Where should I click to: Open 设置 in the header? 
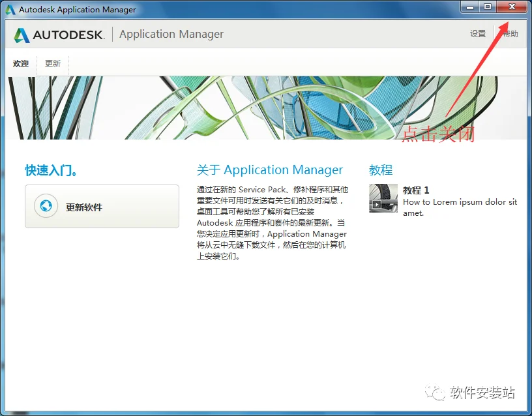click(x=478, y=34)
